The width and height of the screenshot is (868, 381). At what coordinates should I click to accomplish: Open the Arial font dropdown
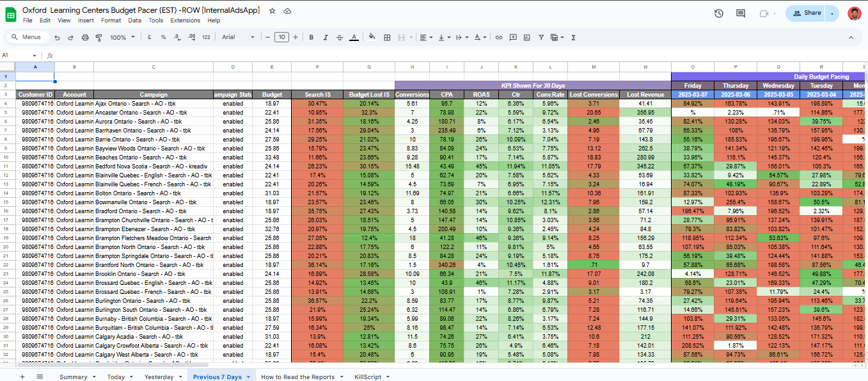(x=238, y=38)
